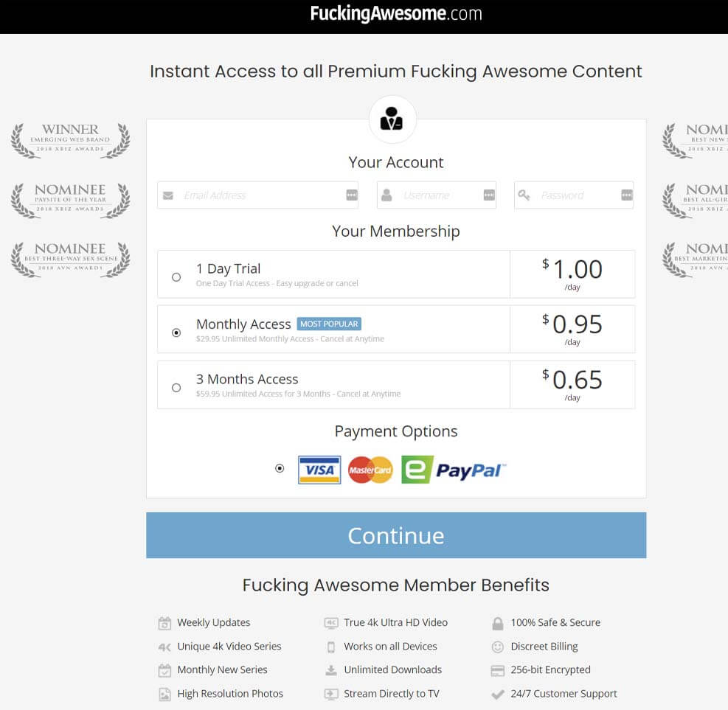Click '256-bit Encrypted' benefit text
Screen dimensions: 728x710
[x=551, y=669]
